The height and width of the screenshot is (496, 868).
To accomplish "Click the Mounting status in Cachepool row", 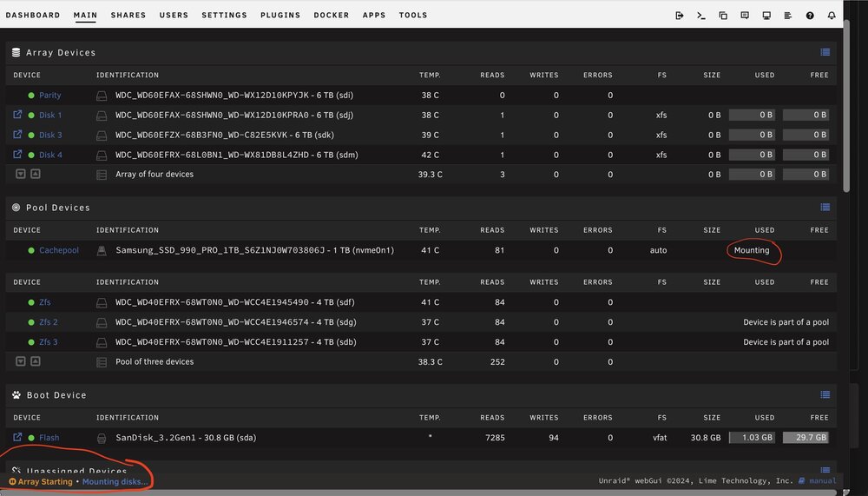I will pyautogui.click(x=752, y=250).
